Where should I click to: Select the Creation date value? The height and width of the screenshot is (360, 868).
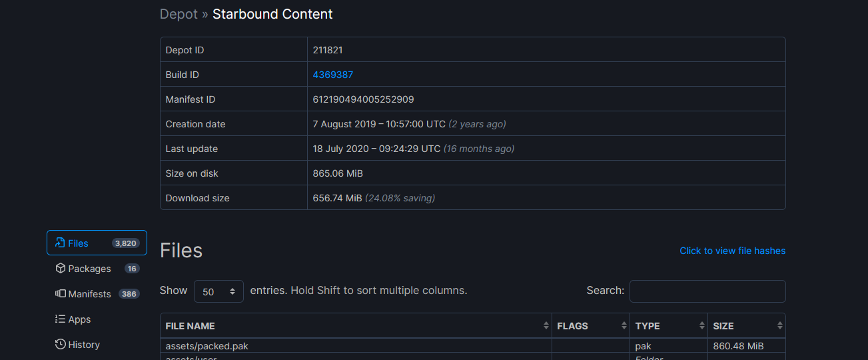[x=409, y=124]
